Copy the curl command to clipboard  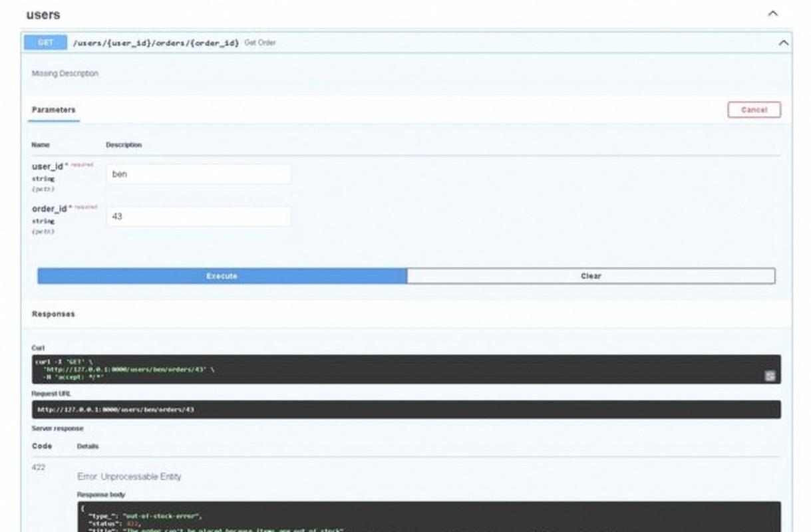(x=770, y=376)
